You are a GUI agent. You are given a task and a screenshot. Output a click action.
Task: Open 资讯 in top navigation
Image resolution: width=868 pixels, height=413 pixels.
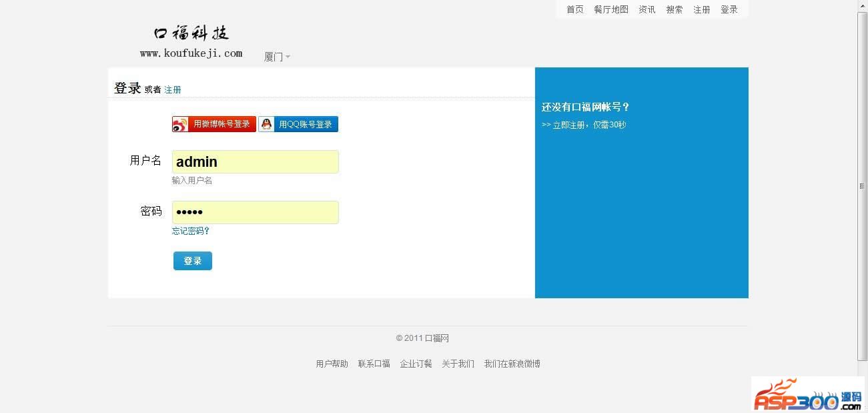(647, 9)
